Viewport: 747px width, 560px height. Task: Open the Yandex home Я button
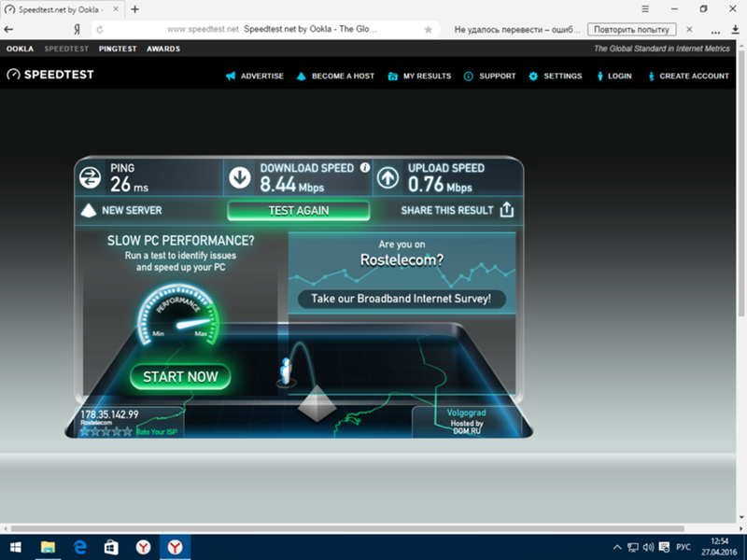[77, 30]
